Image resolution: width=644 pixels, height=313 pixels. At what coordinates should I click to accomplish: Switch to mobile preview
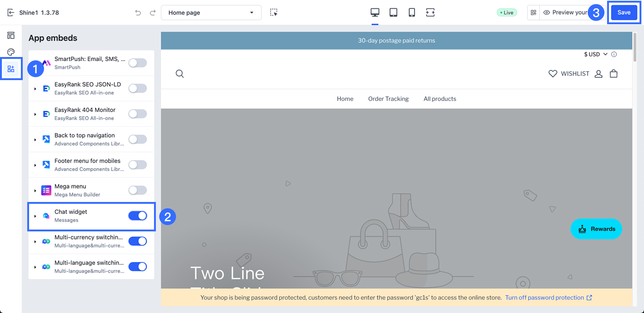tap(412, 13)
